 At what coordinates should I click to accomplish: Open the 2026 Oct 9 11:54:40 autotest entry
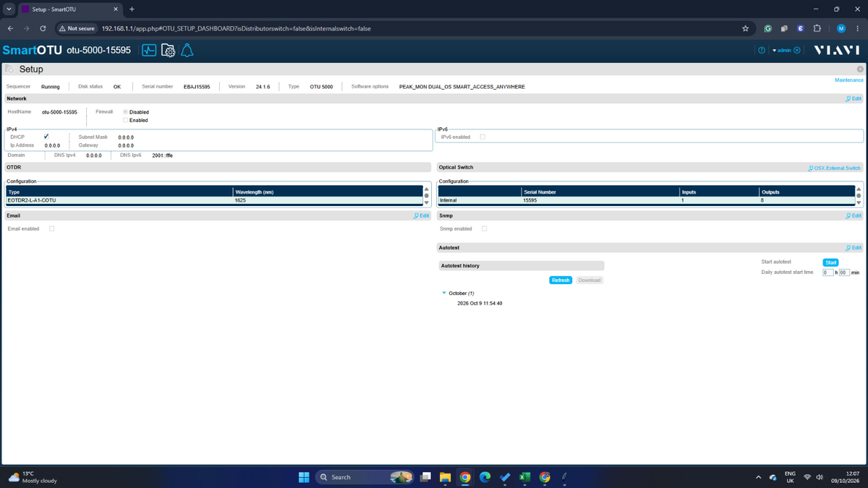click(x=480, y=304)
